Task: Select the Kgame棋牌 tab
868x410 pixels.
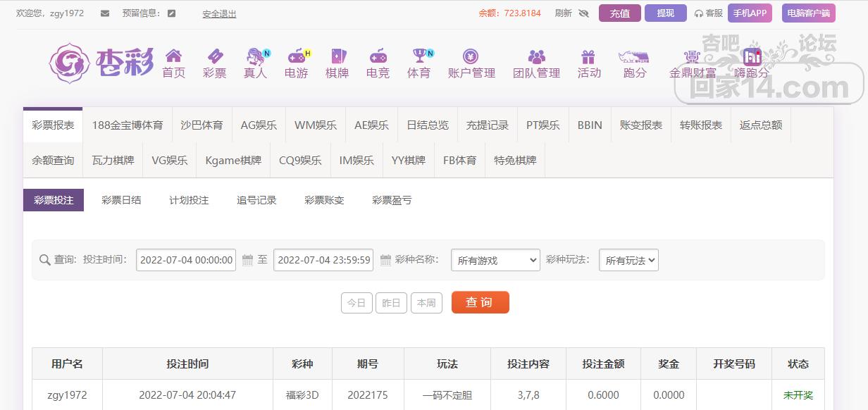Action: coord(233,161)
